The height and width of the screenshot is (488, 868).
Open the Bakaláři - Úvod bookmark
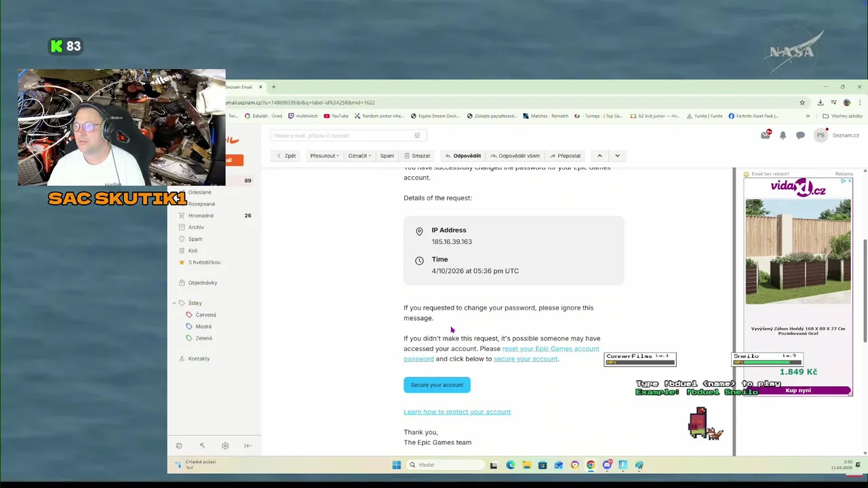[263, 116]
